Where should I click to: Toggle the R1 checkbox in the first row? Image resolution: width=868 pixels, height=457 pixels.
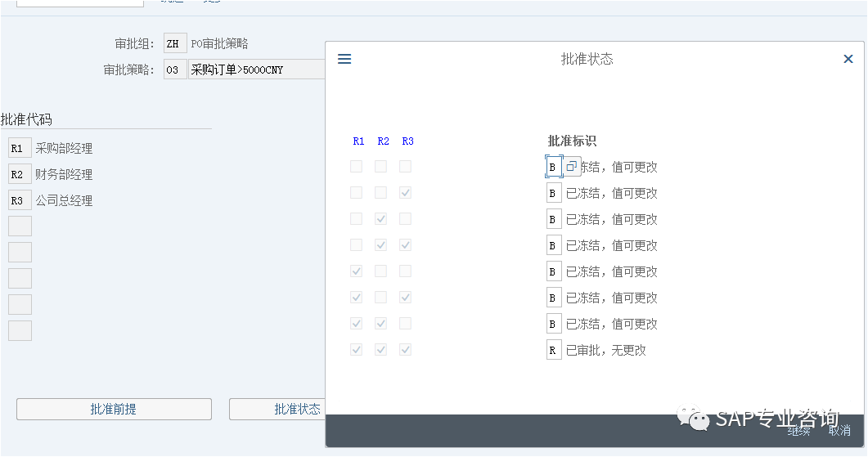pos(357,166)
